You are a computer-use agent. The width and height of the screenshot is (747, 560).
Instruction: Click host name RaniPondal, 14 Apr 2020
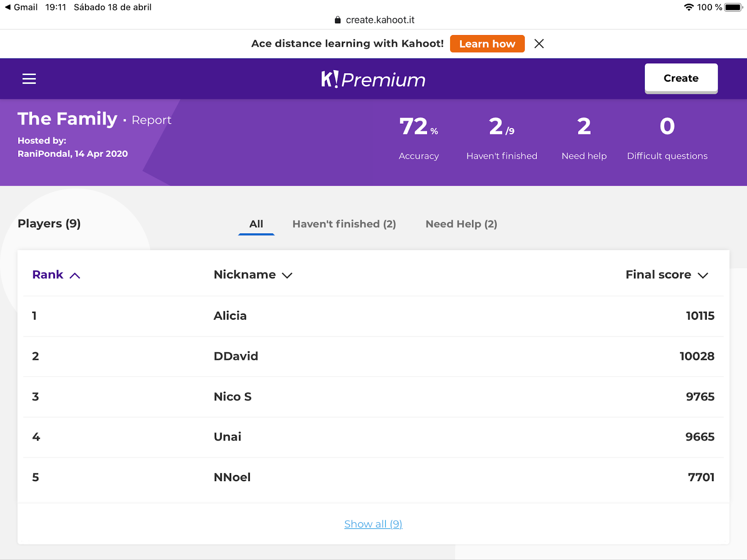click(x=73, y=154)
